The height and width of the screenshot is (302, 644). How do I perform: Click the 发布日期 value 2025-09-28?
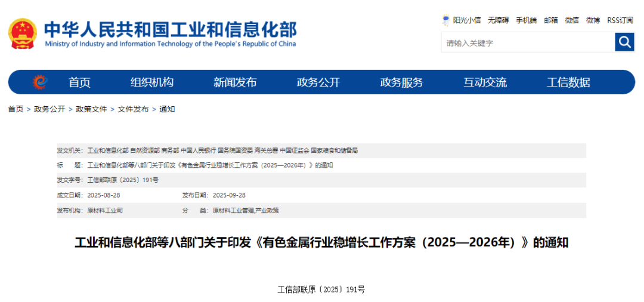(x=229, y=195)
